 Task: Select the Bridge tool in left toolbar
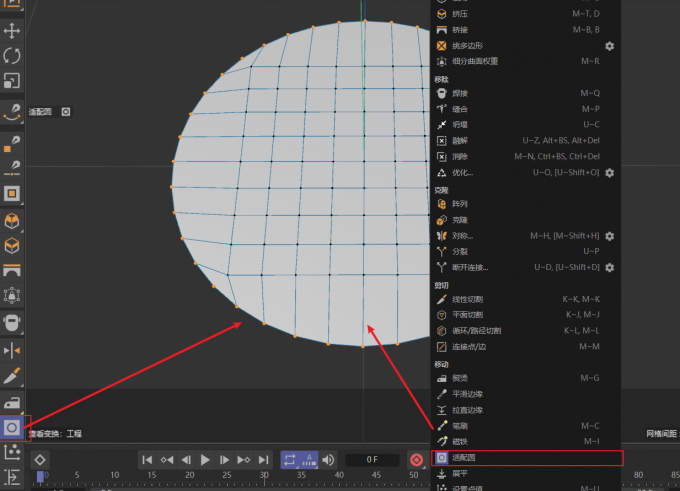pos(12,271)
